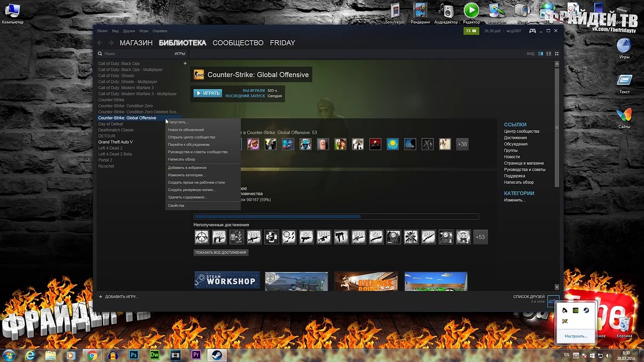The height and width of the screenshot is (362, 644).
Task: Show the +53 more locked achievements
Action: (x=480, y=237)
